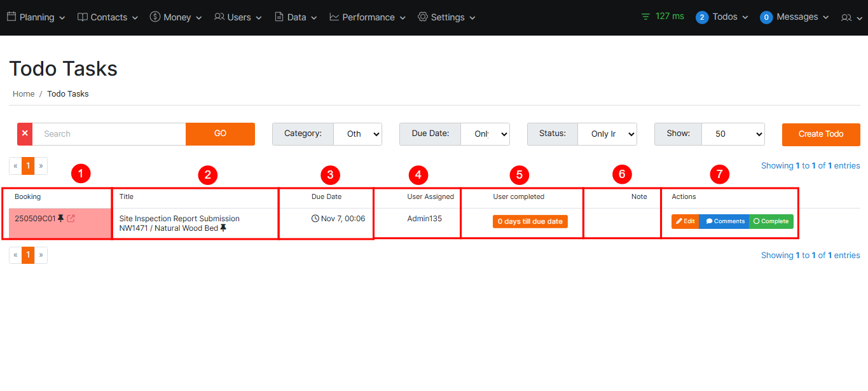This screenshot has height=391, width=868.
Task: Open the Planning menu
Action: (36, 17)
